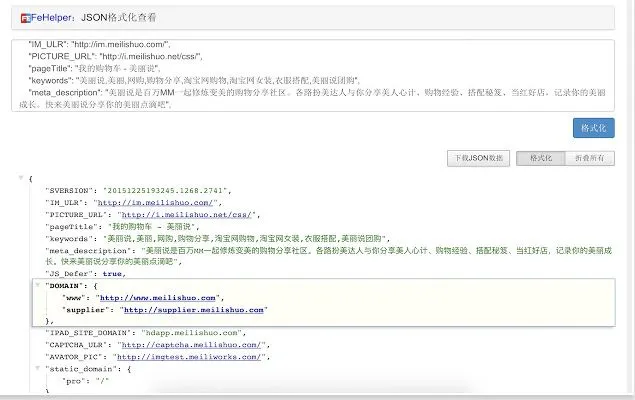Click the SVERSION value 20151225193245.1268.2741
This screenshot has height=400, width=635.
[x=165, y=190]
